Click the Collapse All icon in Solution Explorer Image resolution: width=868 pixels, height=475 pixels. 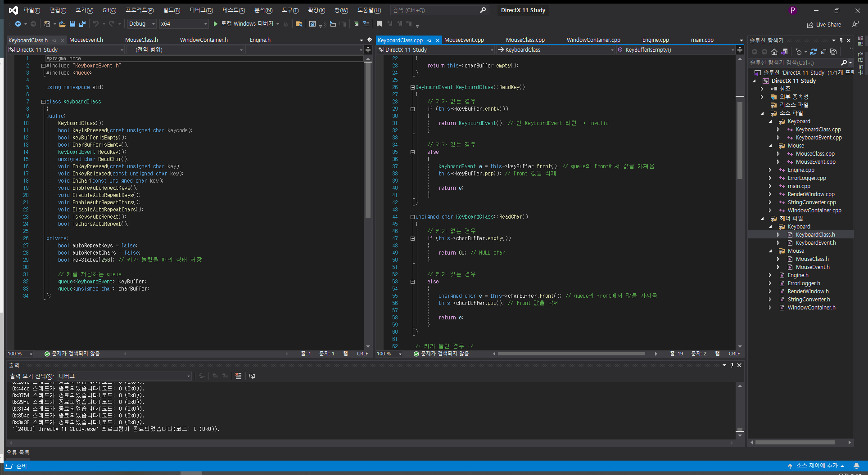click(823, 52)
